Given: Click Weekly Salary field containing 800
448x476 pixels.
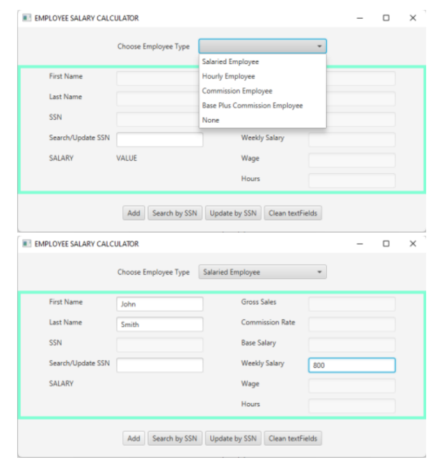Looking at the screenshot, I should point(352,365).
